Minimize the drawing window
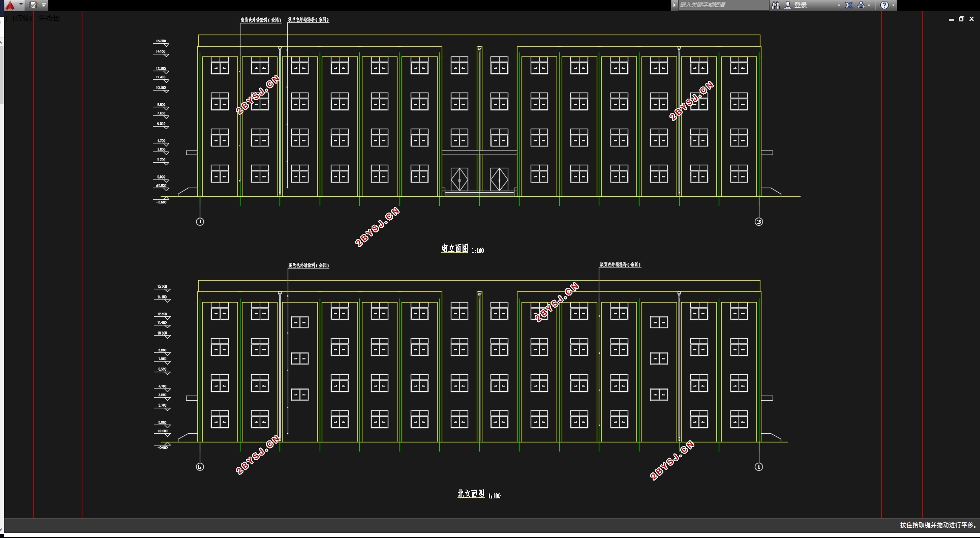Screen dimensions: 980x538 click(952, 19)
